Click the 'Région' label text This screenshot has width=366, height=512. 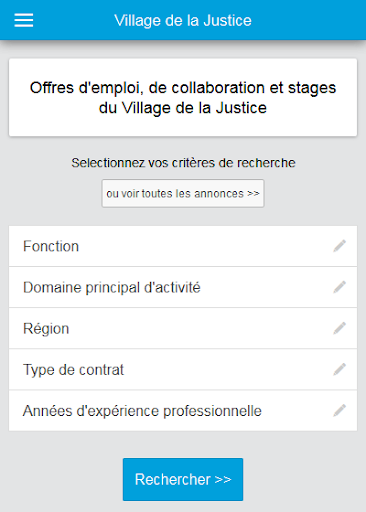point(46,329)
